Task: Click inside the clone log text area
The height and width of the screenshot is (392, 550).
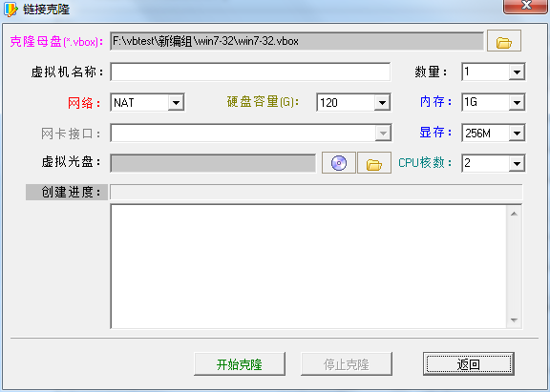Action: point(308,267)
